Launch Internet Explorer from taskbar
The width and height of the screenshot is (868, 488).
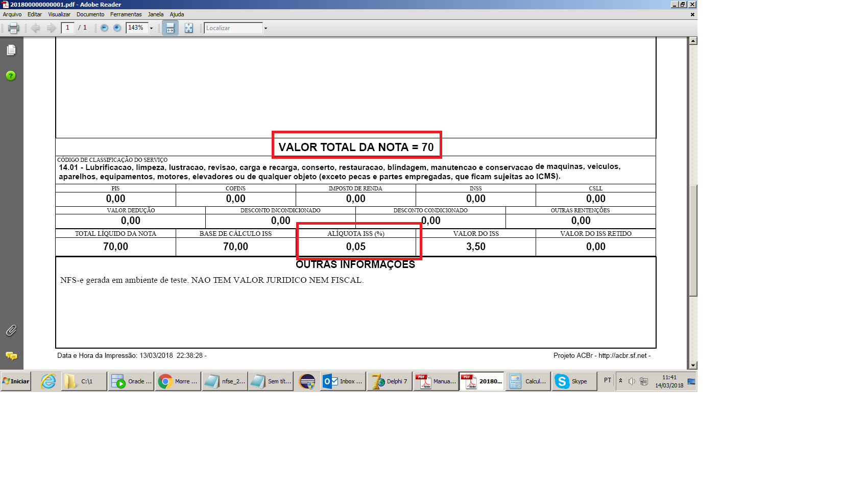pyautogui.click(x=48, y=381)
